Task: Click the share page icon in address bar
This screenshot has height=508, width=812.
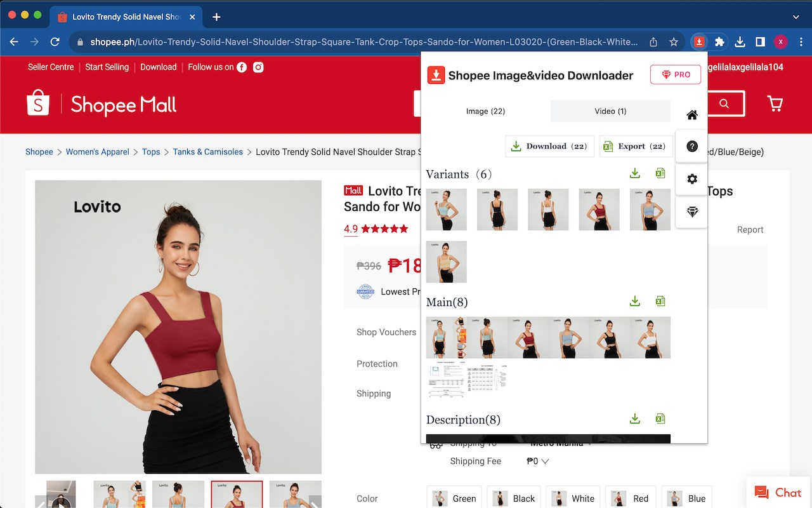Action: point(653,42)
